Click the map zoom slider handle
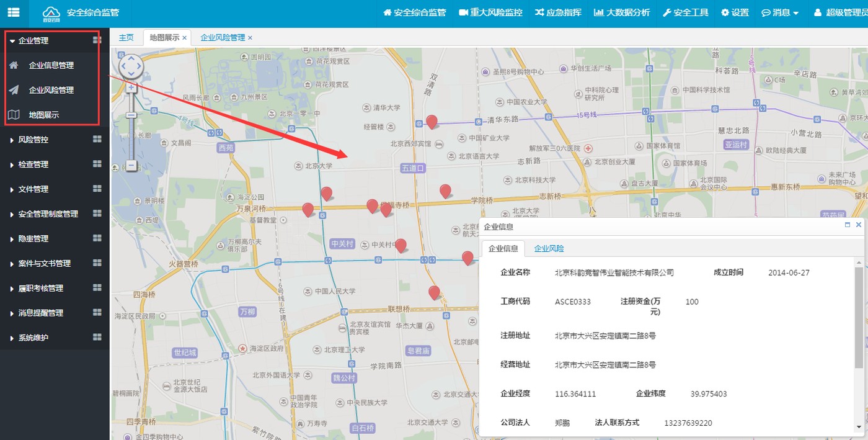 coord(131,115)
